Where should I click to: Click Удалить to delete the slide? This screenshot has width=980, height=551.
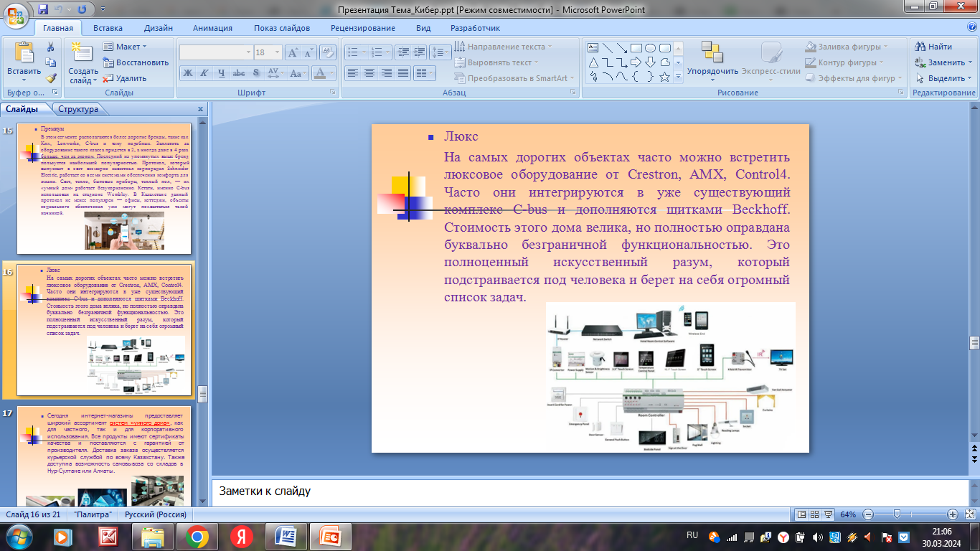pos(125,78)
